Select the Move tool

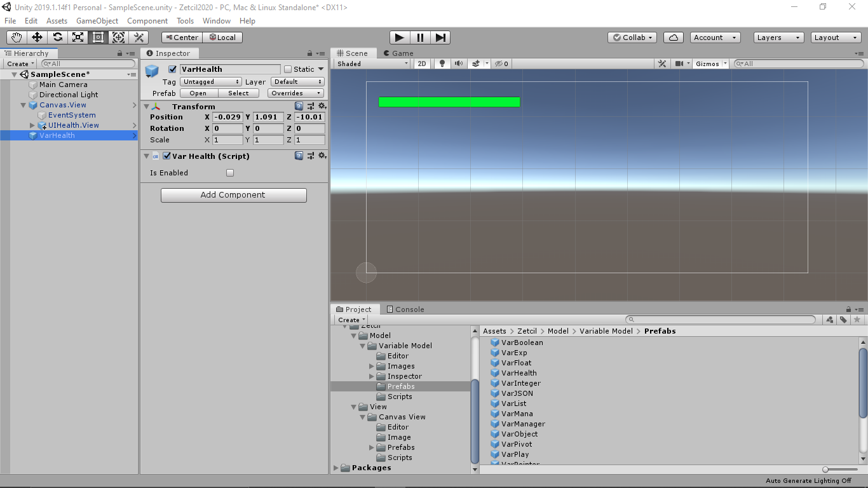[x=37, y=37]
